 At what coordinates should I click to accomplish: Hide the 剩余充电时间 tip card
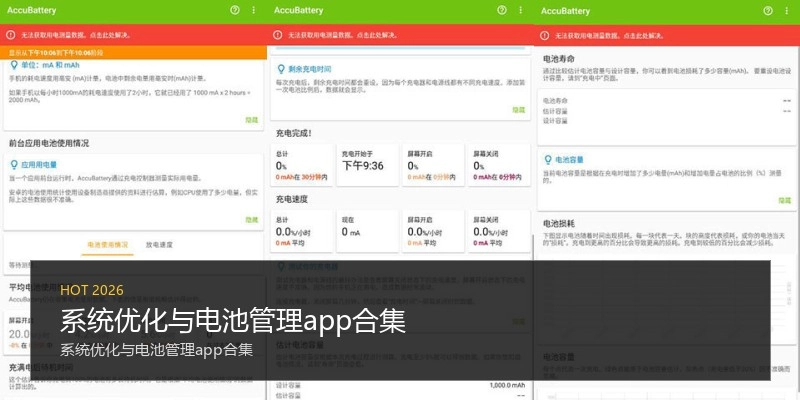click(x=518, y=110)
